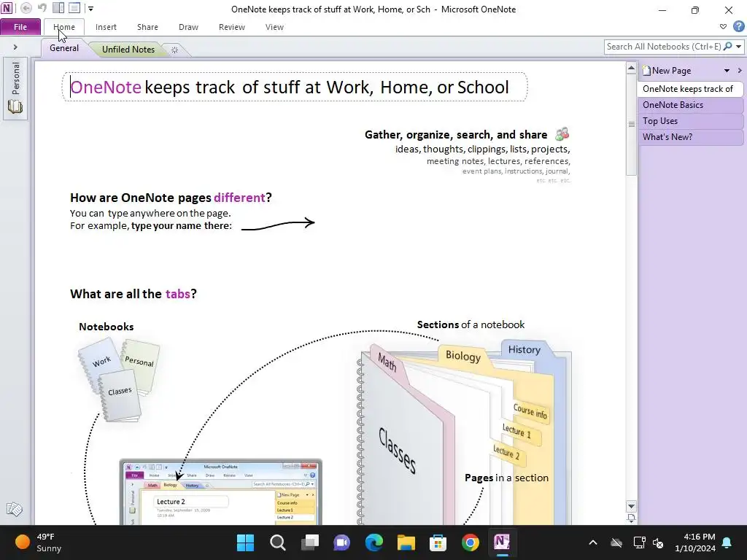Click the New Page button
The width and height of the screenshot is (747, 560).
tap(667, 71)
